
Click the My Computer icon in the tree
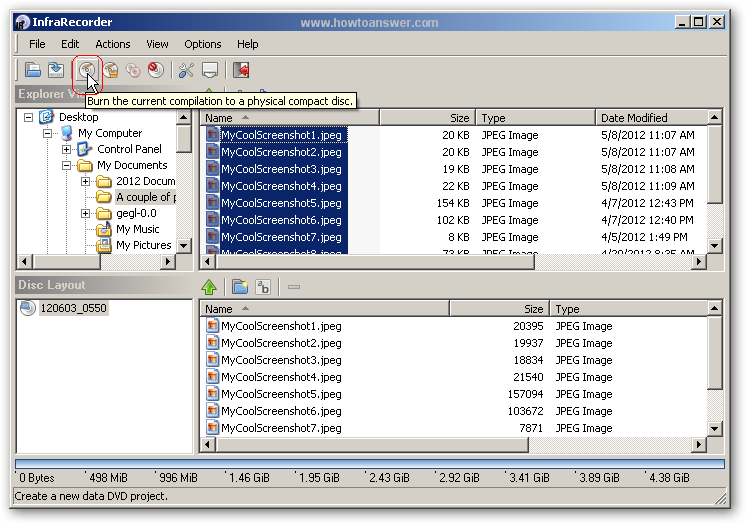[67, 133]
